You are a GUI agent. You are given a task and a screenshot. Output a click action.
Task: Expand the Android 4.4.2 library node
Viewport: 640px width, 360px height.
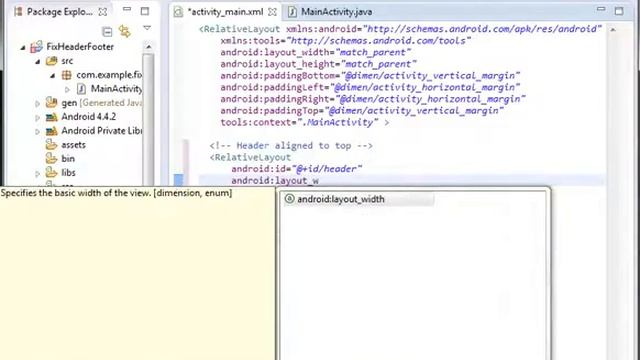(38, 118)
